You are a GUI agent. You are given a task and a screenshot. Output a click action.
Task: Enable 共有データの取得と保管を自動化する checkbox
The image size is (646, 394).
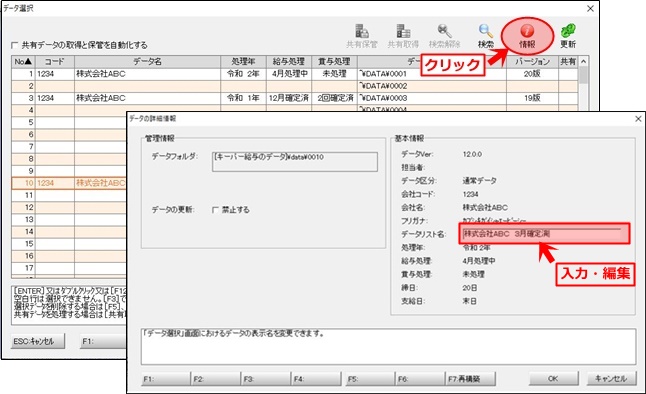[15, 45]
